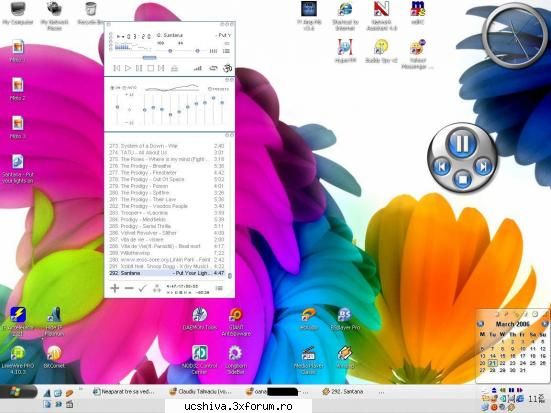Open GIANT AntiSpyware desktop icon

coord(236,322)
